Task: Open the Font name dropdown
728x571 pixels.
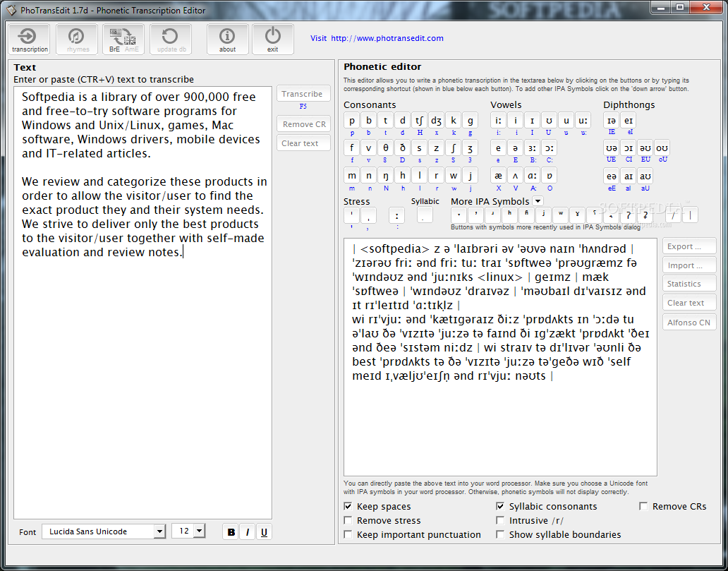Action: [159, 531]
